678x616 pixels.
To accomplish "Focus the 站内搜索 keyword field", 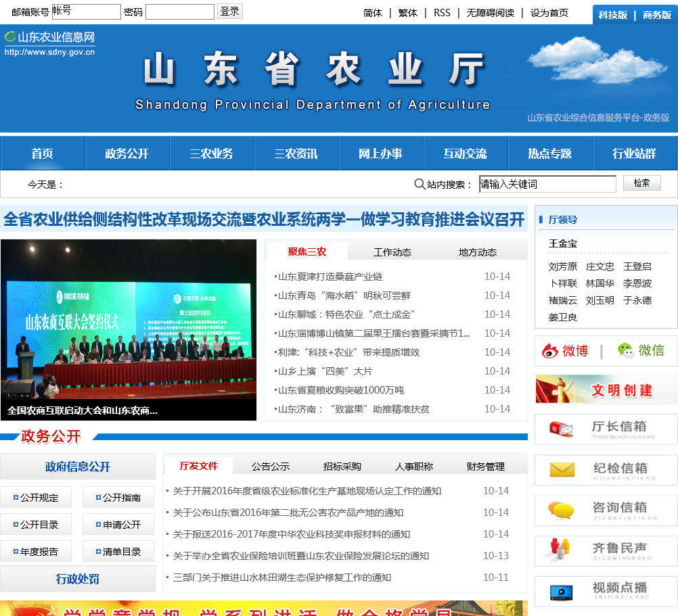I will pyautogui.click(x=547, y=184).
